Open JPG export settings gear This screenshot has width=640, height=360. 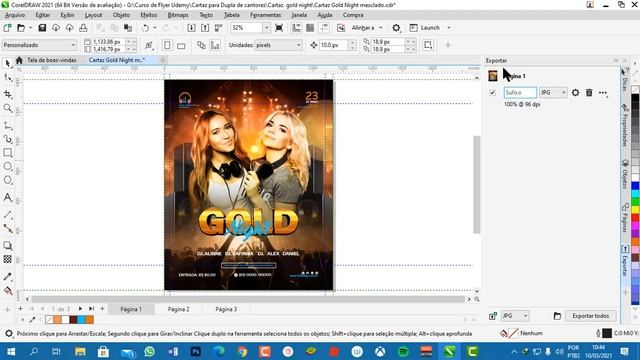tap(575, 93)
